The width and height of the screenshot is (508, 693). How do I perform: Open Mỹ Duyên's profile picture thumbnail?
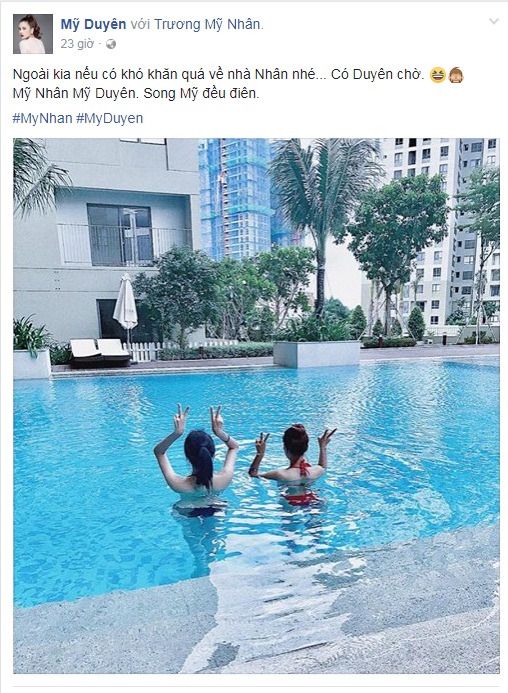coord(33,34)
